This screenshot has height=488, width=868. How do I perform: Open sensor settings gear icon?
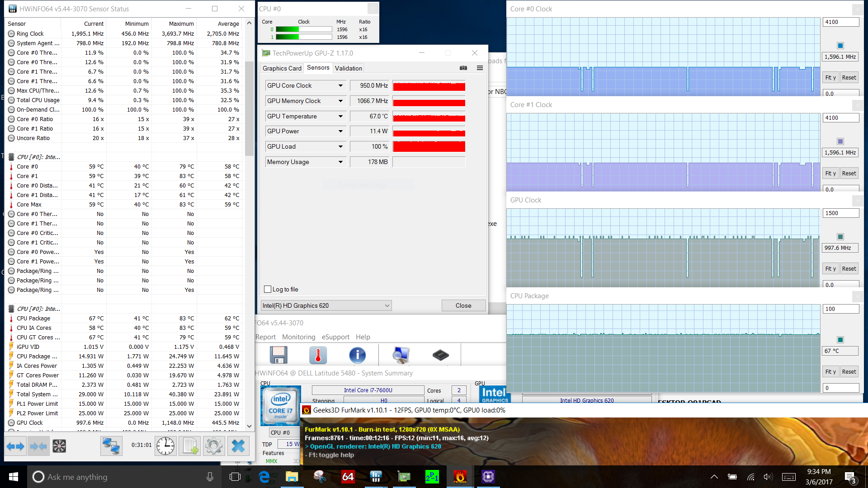214,446
